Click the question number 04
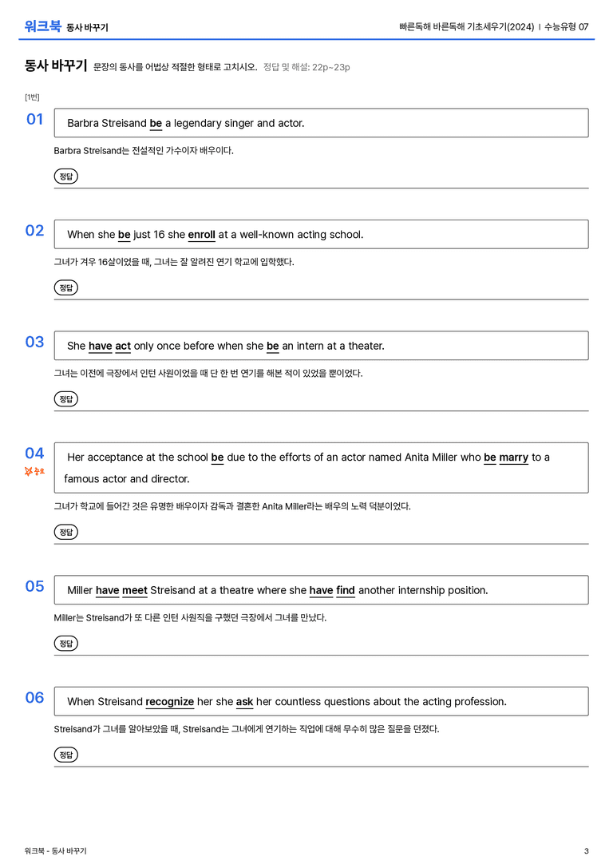The height and width of the screenshot is (868, 613). (x=35, y=453)
